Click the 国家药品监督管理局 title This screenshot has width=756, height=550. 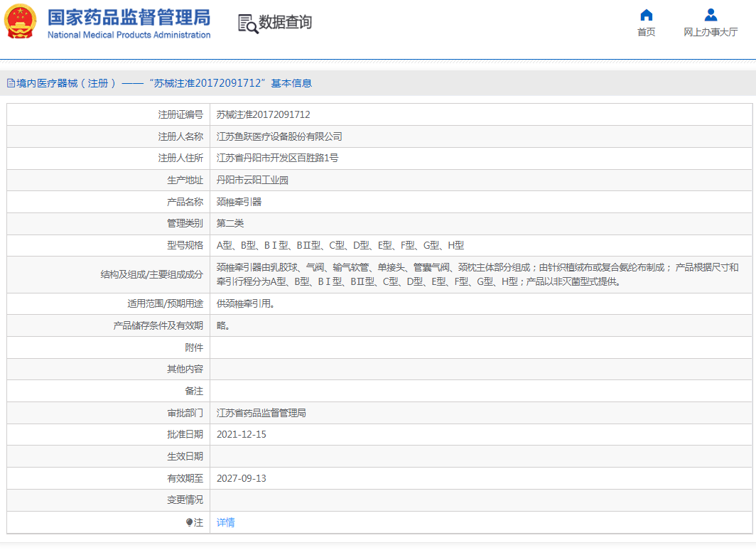[129, 17]
